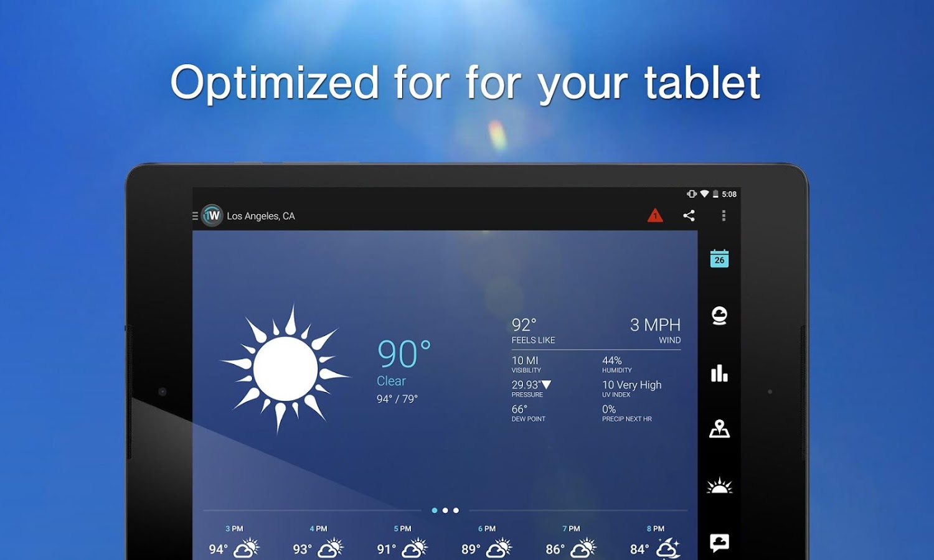Open the weather chat bubble icon

coord(719,543)
